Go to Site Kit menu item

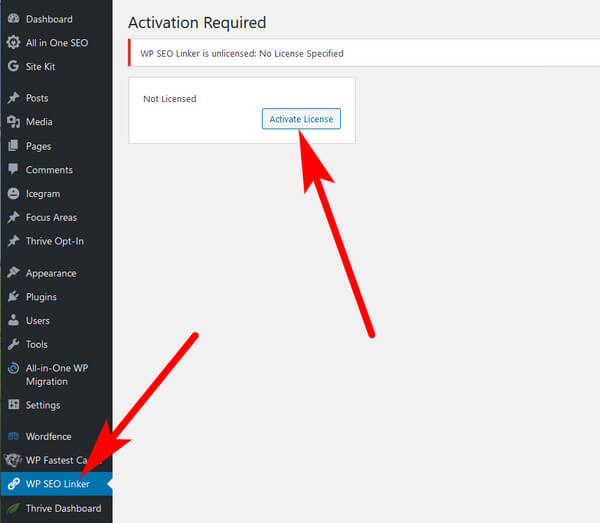tap(40, 67)
